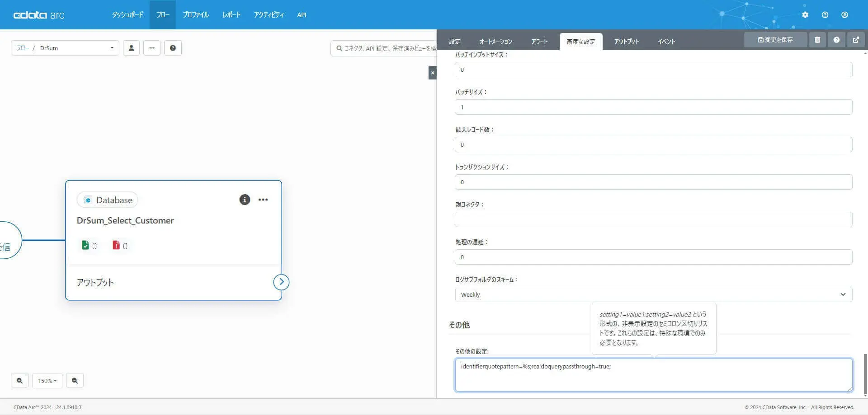Click the red error file count icon
Viewport: 868px width, 415px height.
tap(116, 245)
